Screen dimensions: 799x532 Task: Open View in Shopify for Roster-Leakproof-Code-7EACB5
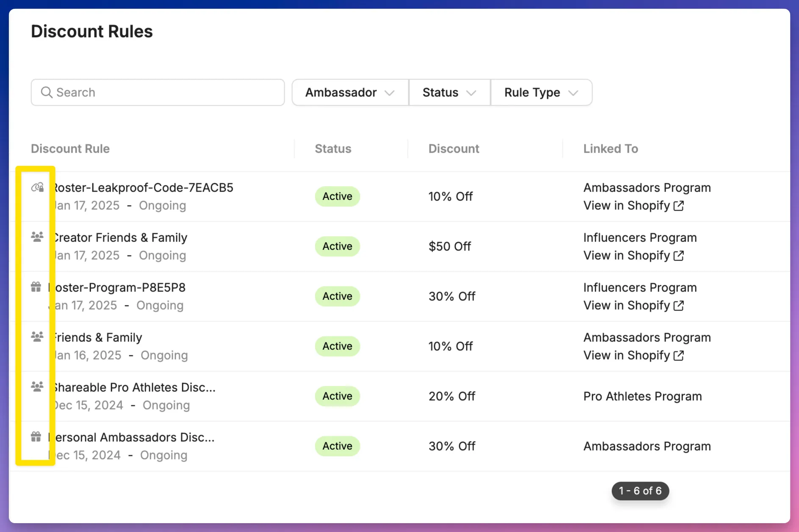point(633,206)
